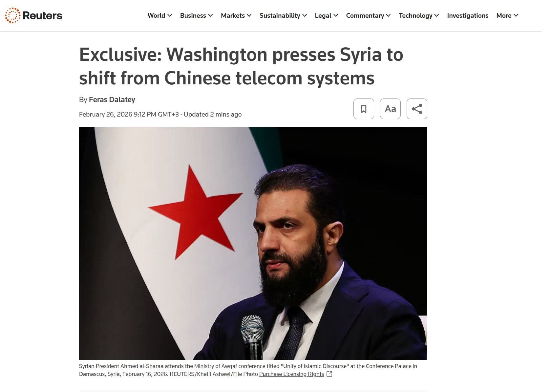
Task: Open text size settings with Aa icon
Action: (x=390, y=109)
